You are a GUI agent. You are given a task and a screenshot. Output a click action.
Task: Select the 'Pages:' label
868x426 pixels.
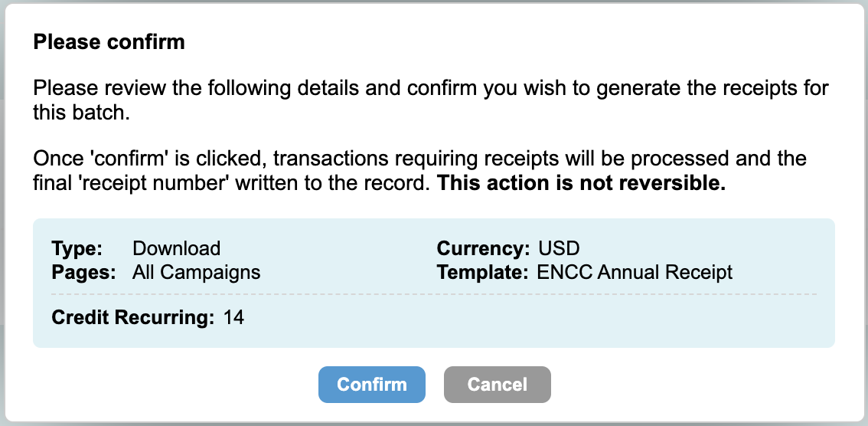tap(83, 272)
